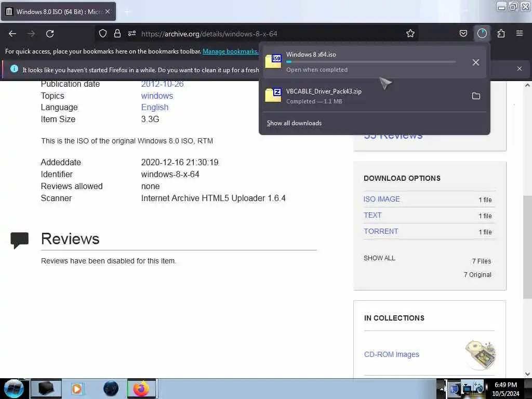Image resolution: width=532 pixels, height=399 pixels.
Task: Open the Windows Start orb
Action: click(14, 389)
